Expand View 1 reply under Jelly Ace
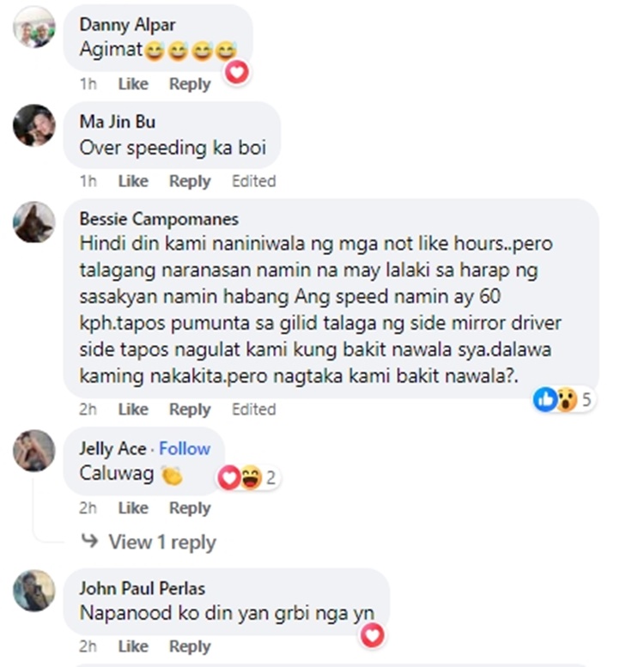The height and width of the screenshot is (667, 644). [162, 543]
